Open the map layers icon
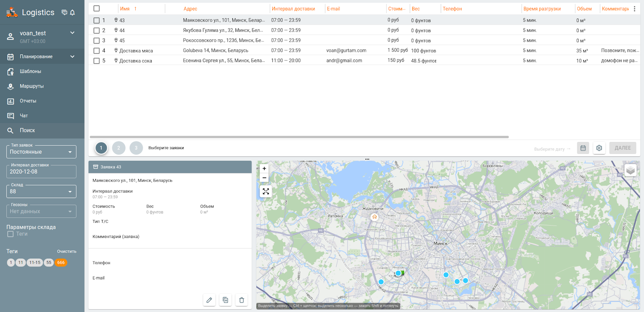The height and width of the screenshot is (312, 644). tap(630, 170)
